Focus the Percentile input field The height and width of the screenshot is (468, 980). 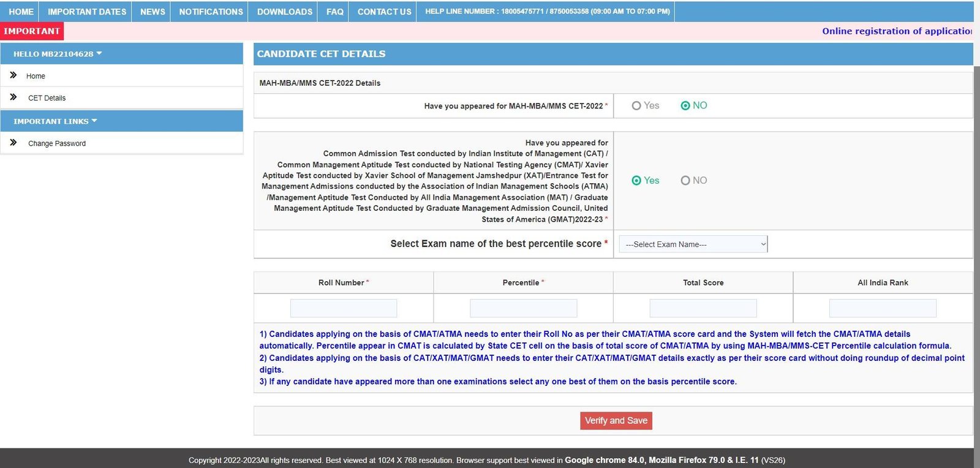tap(524, 308)
